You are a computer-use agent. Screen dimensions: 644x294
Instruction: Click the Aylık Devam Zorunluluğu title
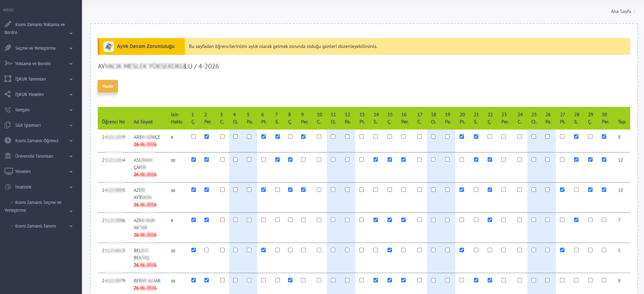[x=146, y=46]
